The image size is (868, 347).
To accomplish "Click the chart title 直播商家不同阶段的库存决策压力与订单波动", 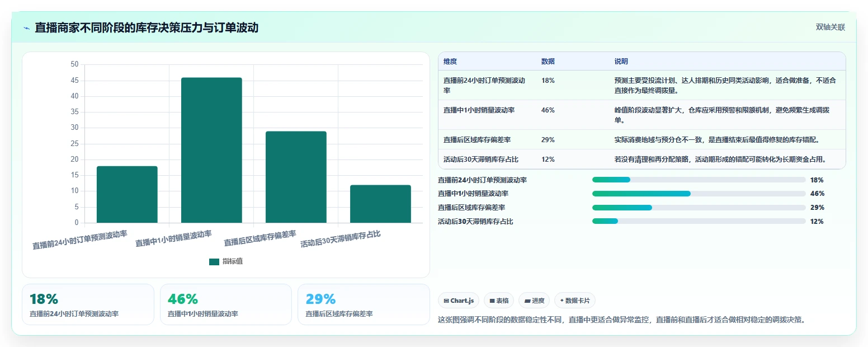I will 147,27.
